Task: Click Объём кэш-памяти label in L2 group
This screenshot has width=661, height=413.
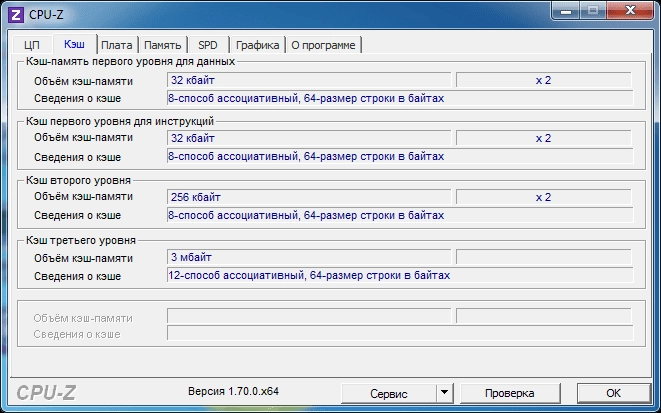Action: coord(83,196)
